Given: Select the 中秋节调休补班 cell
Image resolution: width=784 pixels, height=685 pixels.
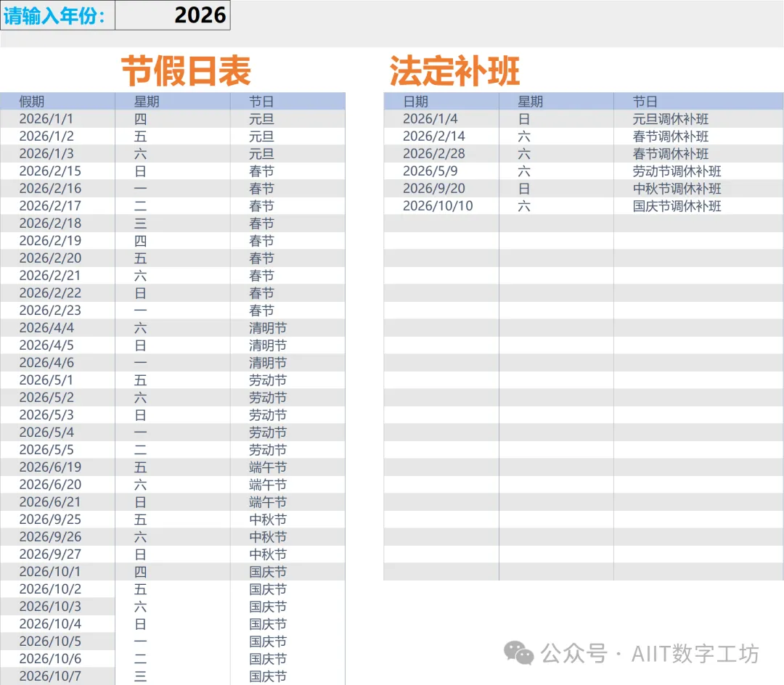Looking at the screenshot, I should pos(677,189).
